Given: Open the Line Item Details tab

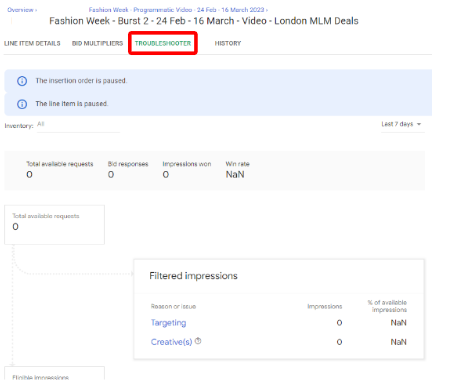Looking at the screenshot, I should pos(32,43).
